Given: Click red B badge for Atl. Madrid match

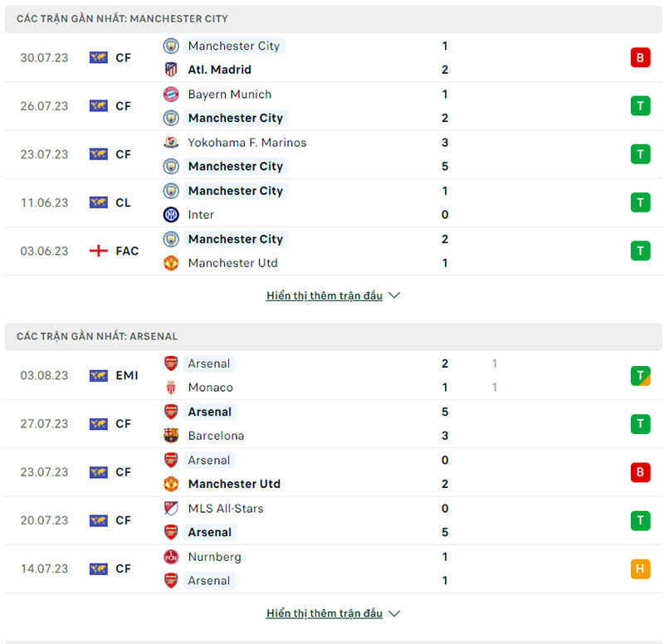Looking at the screenshot, I should tap(640, 57).
